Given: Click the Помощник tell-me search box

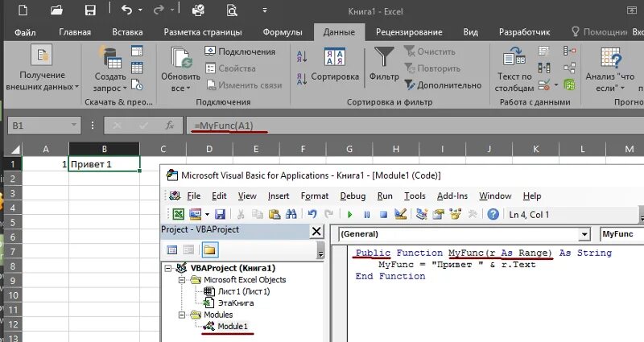Looking at the screenshot, I should click(x=599, y=32).
